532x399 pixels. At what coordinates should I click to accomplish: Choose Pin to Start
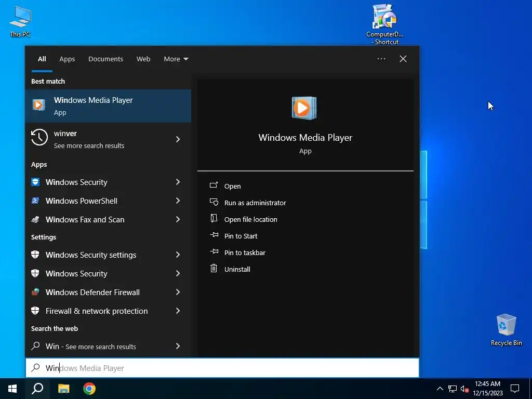pos(241,236)
